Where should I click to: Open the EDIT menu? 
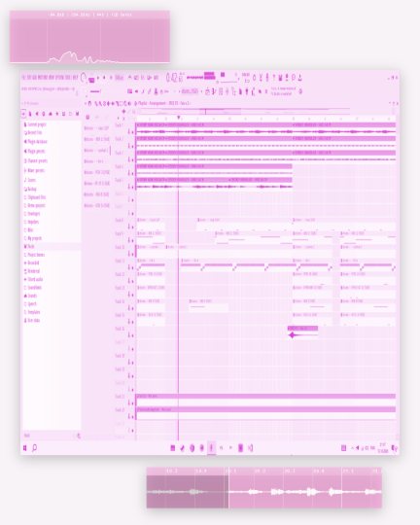pyautogui.click(x=29, y=78)
